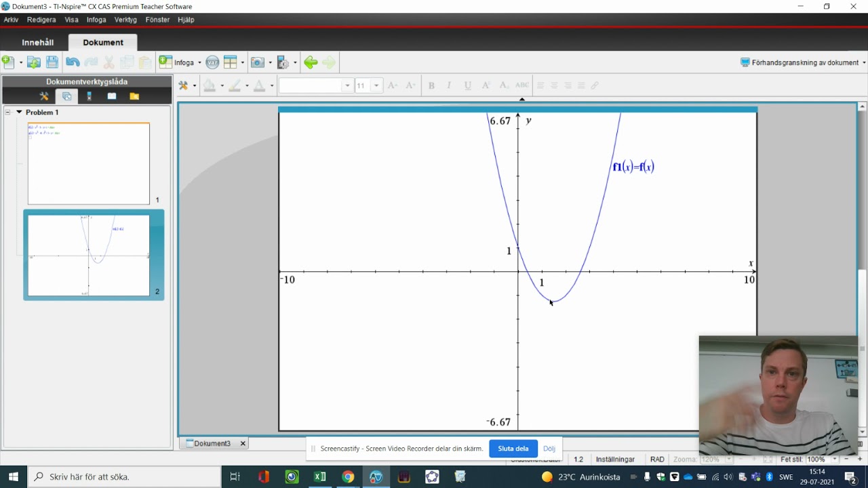868x488 pixels.
Task: Expand the new document dropdown arrow
Action: [x=20, y=63]
